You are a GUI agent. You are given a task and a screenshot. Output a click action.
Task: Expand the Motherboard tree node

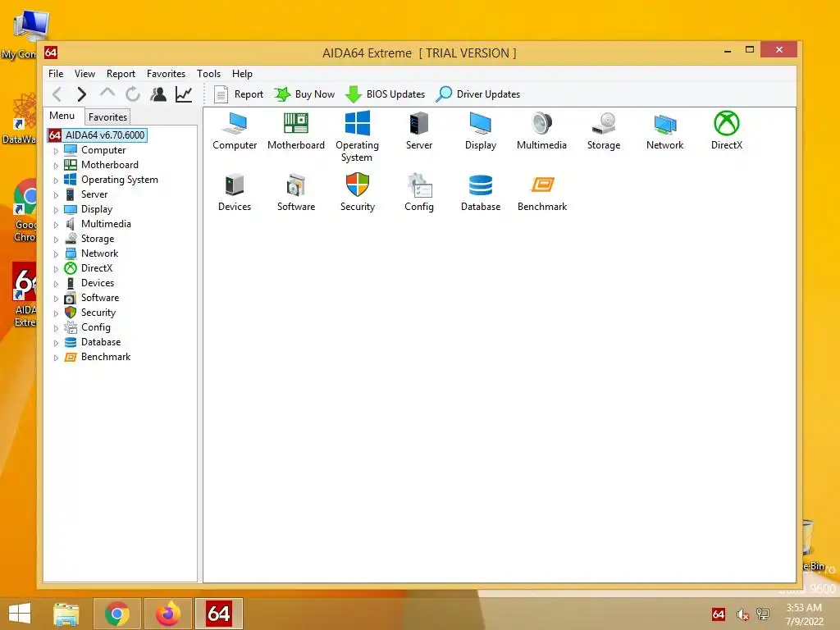click(x=56, y=166)
